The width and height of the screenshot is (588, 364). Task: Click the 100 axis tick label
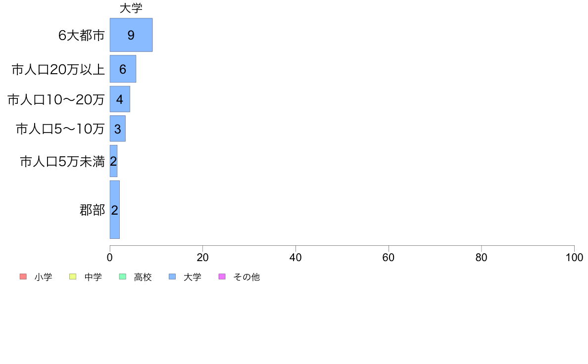tap(574, 258)
